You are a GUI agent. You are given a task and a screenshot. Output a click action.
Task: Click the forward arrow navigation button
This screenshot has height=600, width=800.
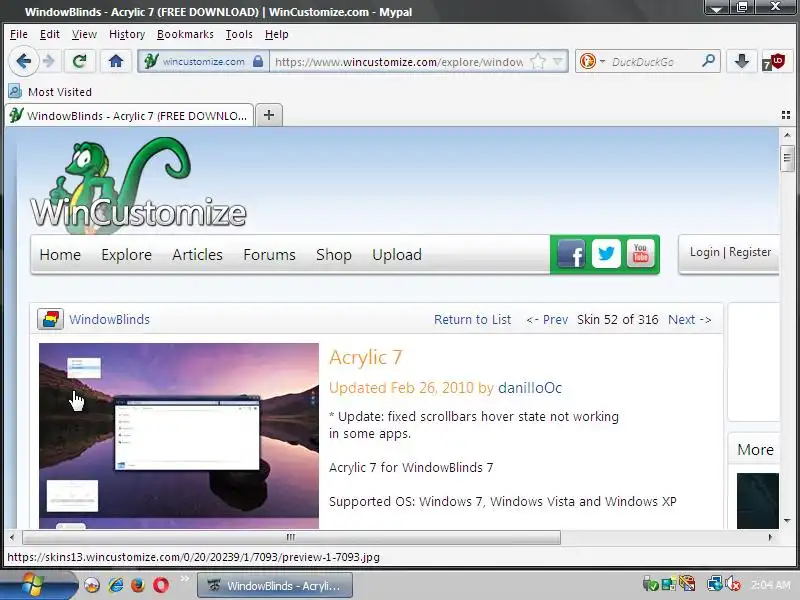coord(49,62)
